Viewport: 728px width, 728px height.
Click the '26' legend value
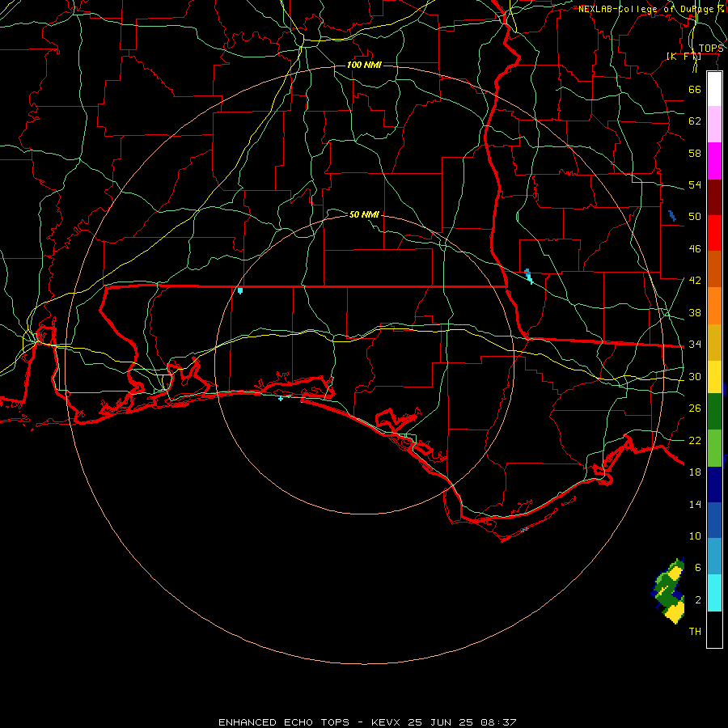click(x=695, y=408)
